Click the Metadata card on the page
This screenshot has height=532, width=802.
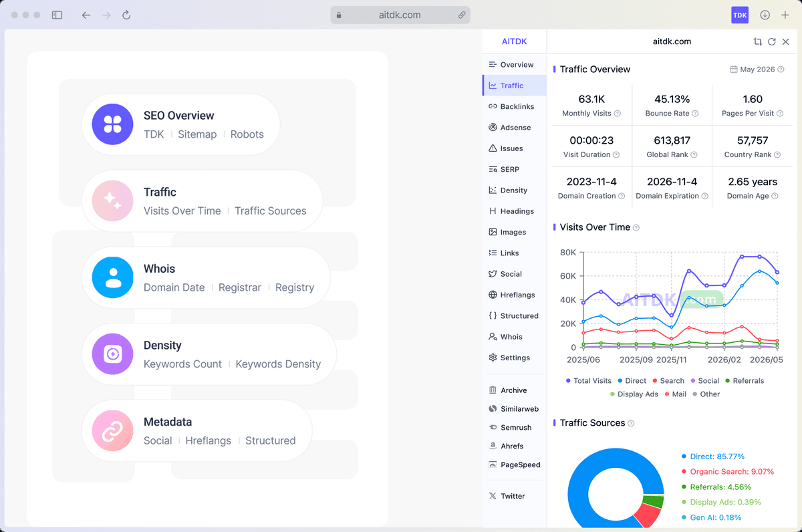pyautogui.click(x=196, y=432)
